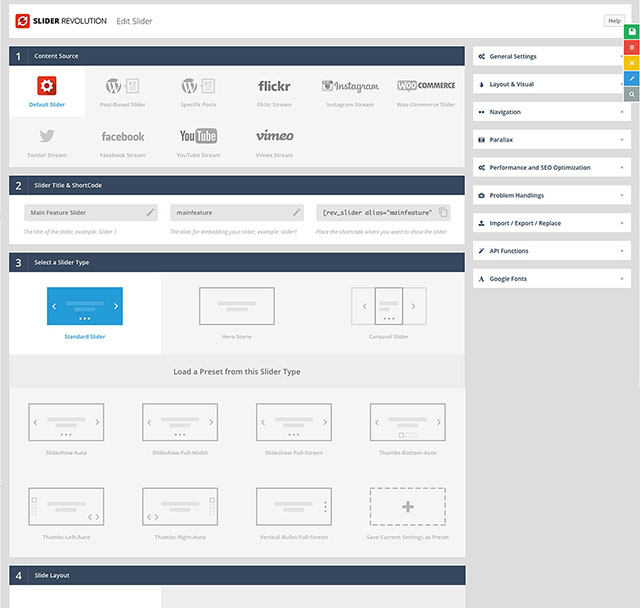Load the Thumbs-Bottom-Auto preset
Screen dimensions: 640x608
(408, 428)
